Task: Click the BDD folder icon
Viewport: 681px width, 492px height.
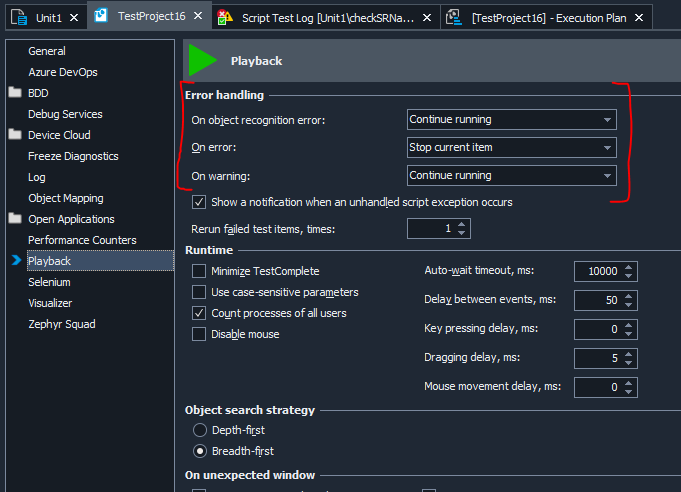Action: (14, 93)
